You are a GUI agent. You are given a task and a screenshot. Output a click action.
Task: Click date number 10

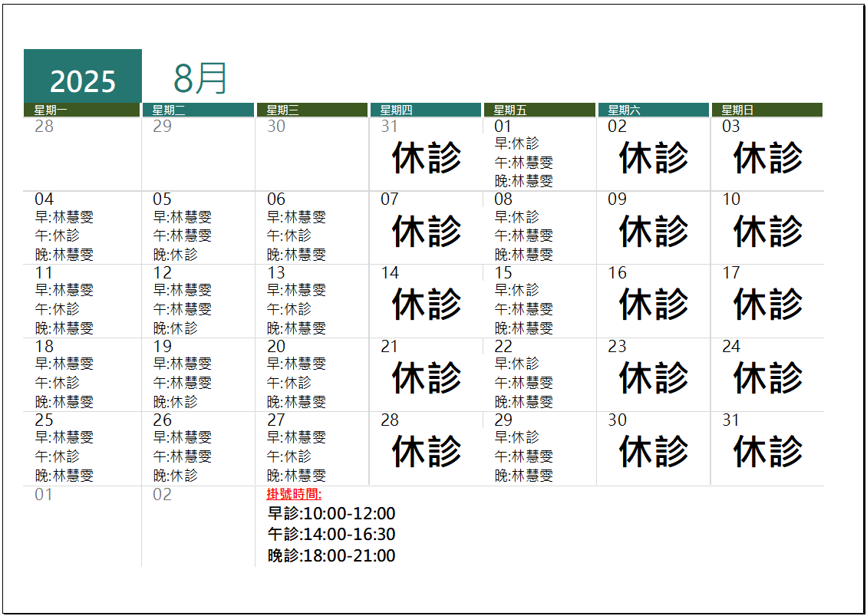point(731,199)
